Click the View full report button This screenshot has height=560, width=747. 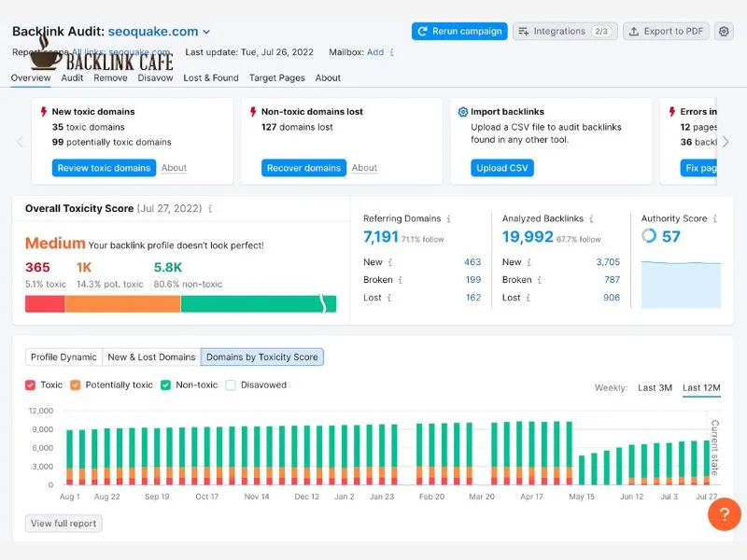63,524
